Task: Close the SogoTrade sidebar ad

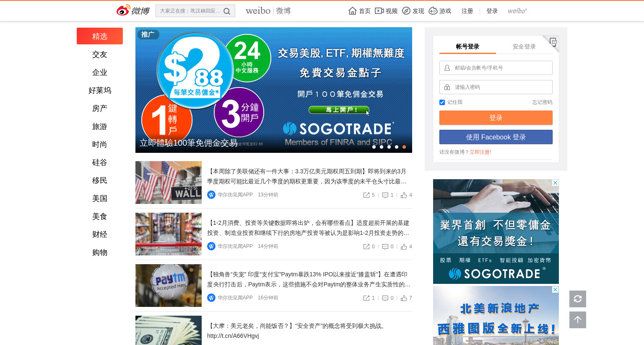Action: pyautogui.click(x=556, y=183)
